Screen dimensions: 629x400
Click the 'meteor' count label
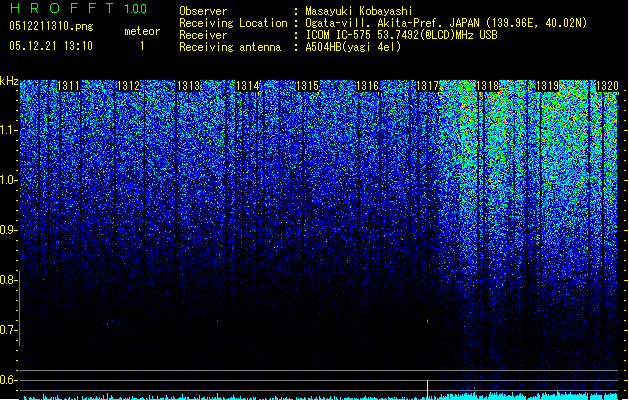coord(142,31)
